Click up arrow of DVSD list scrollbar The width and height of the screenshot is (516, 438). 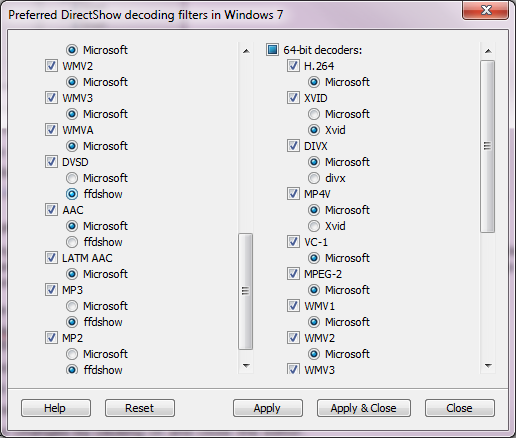coord(246,51)
